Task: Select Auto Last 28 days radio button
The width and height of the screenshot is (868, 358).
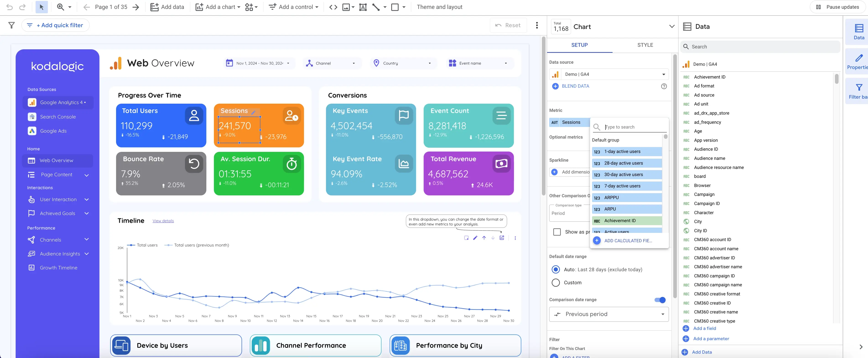Action: click(555, 270)
